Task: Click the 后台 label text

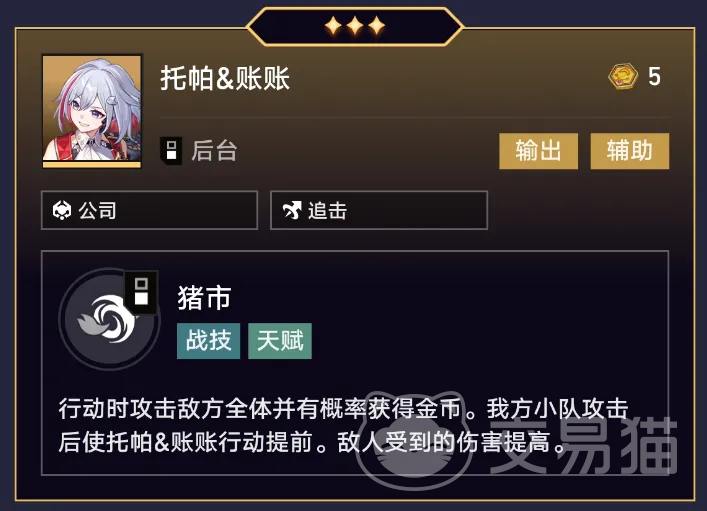Action: click(214, 150)
